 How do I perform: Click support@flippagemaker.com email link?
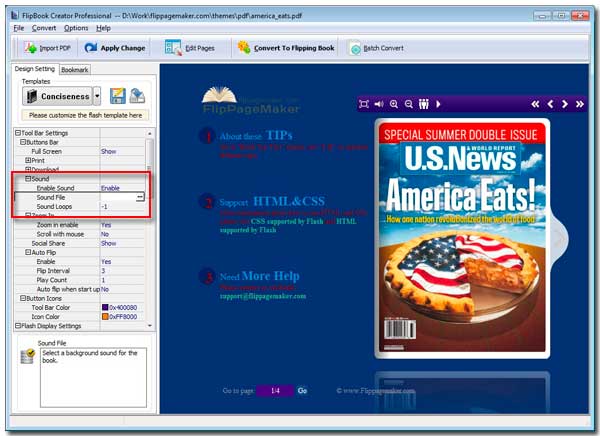click(263, 296)
